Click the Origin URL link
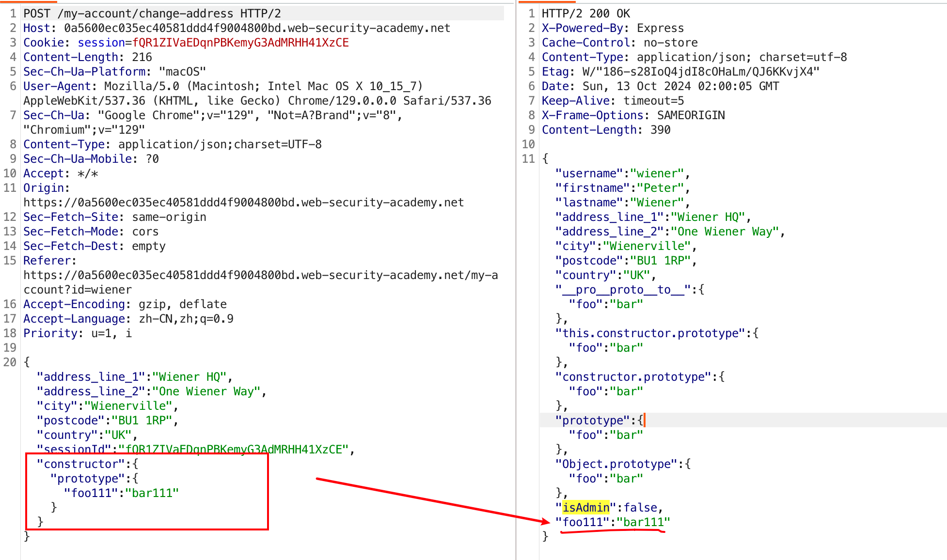 point(242,202)
